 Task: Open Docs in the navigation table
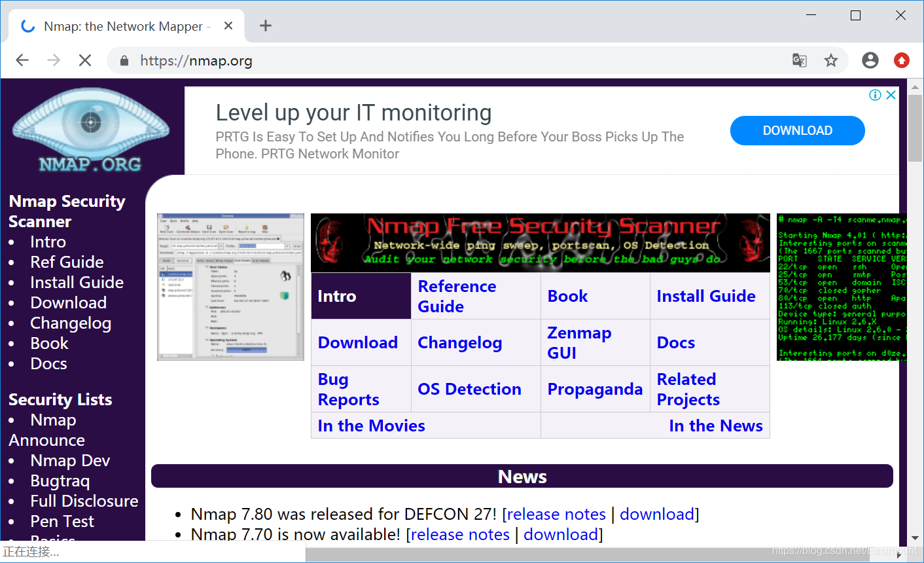(676, 342)
